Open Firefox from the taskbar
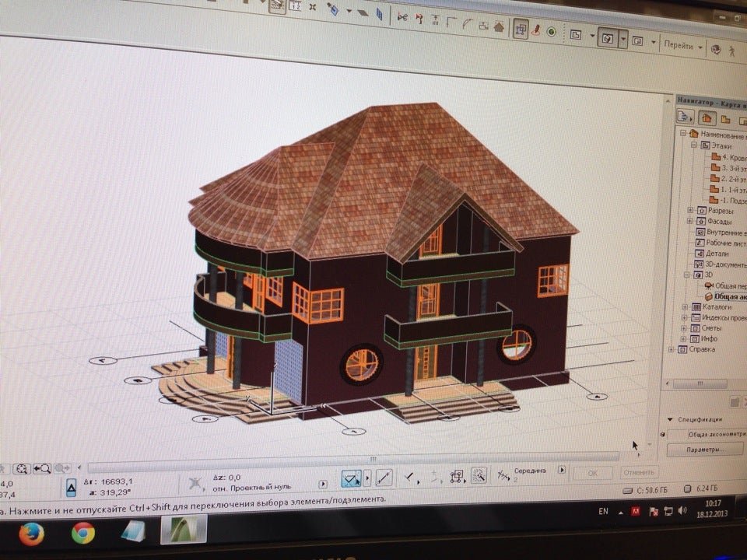 coord(31,534)
